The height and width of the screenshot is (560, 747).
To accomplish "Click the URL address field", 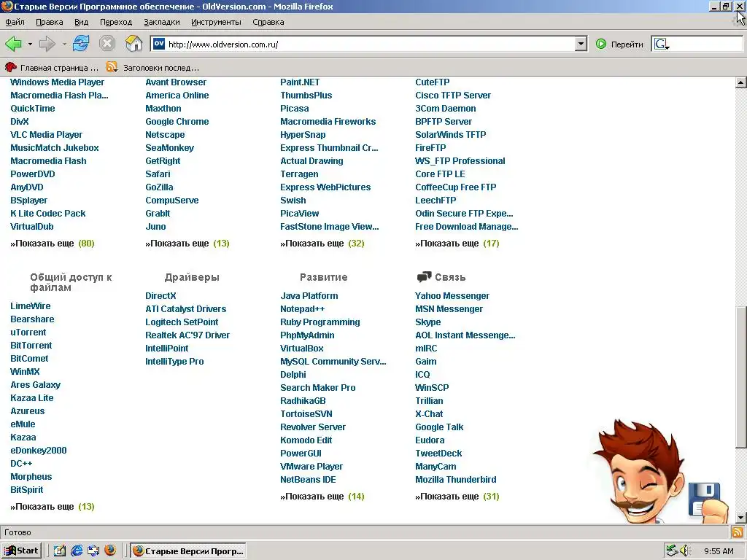I will click(x=370, y=44).
